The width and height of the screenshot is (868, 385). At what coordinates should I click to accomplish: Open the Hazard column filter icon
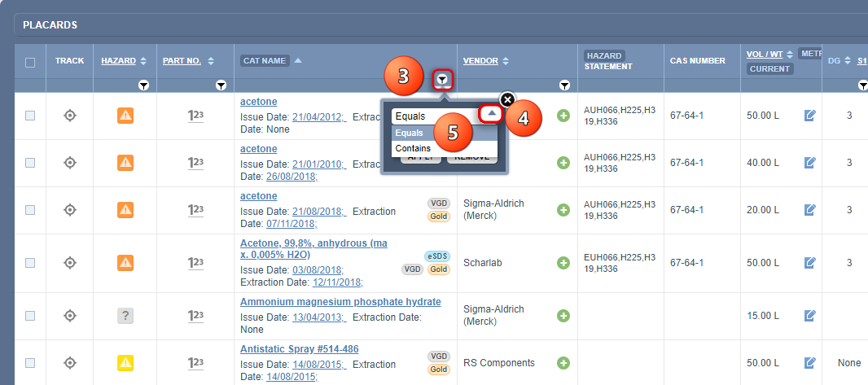coord(144,85)
